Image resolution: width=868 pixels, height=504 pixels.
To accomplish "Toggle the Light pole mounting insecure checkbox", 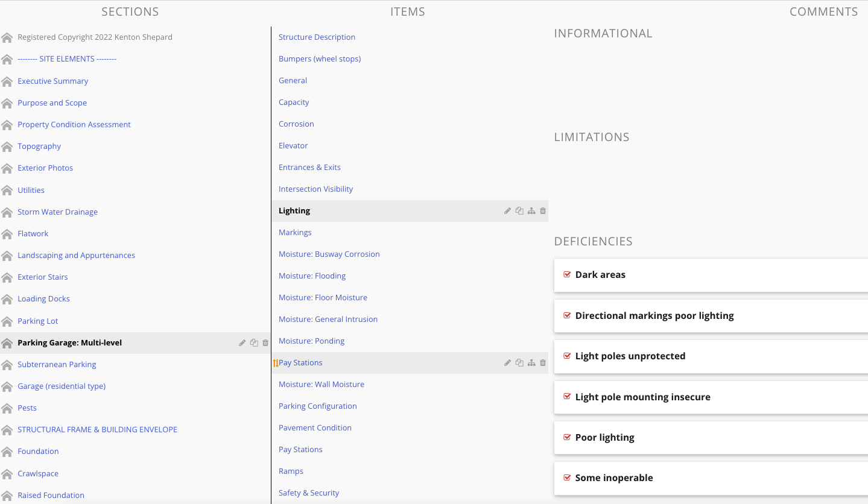I will [567, 397].
